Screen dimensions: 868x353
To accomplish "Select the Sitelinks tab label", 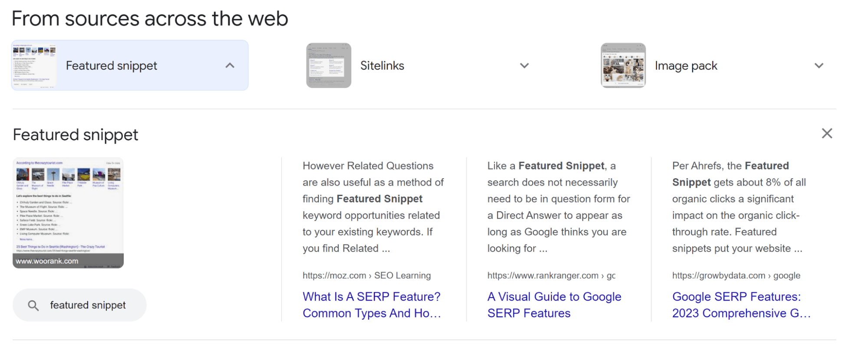I will pos(382,65).
